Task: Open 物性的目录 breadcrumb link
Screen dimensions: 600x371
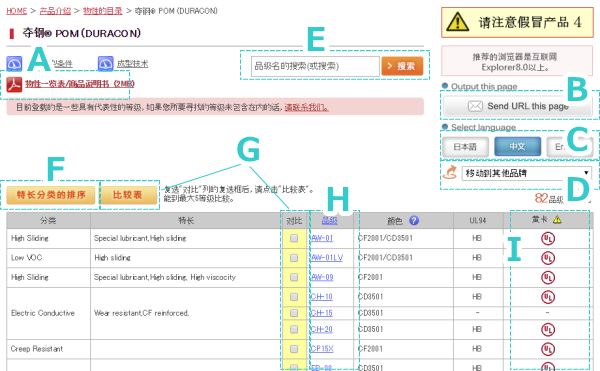Action: point(103,11)
